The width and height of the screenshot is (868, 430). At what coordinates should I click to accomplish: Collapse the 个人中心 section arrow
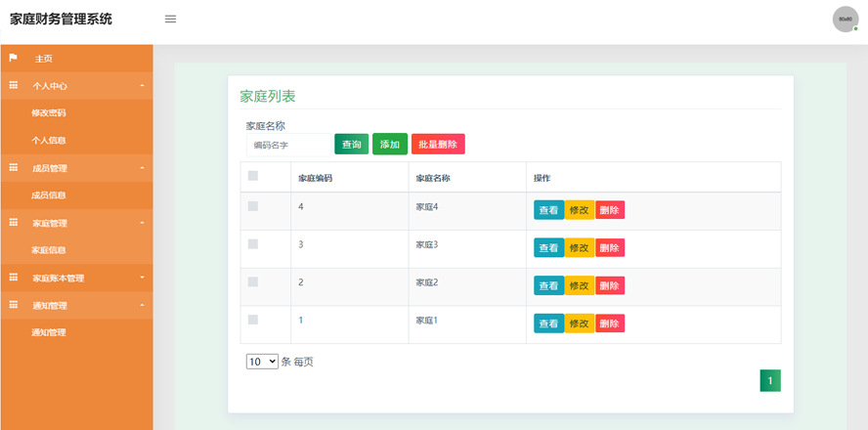(143, 86)
